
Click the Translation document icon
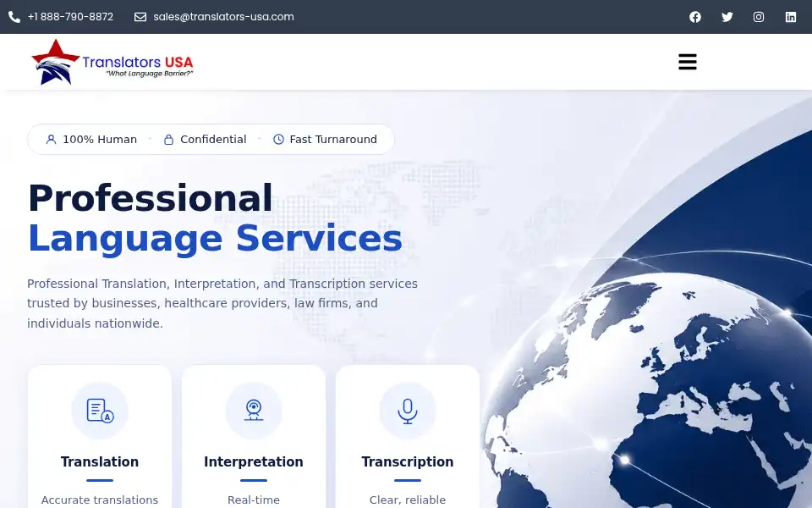pos(100,411)
